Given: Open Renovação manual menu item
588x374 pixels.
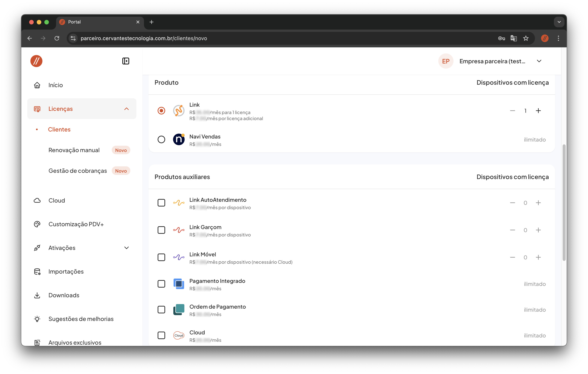Looking at the screenshot, I should (74, 150).
